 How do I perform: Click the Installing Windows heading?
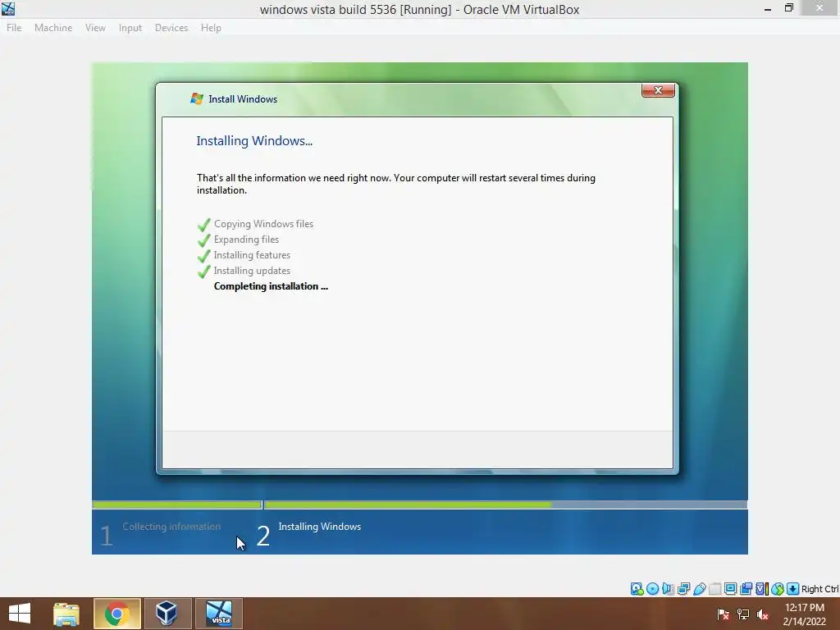point(254,141)
